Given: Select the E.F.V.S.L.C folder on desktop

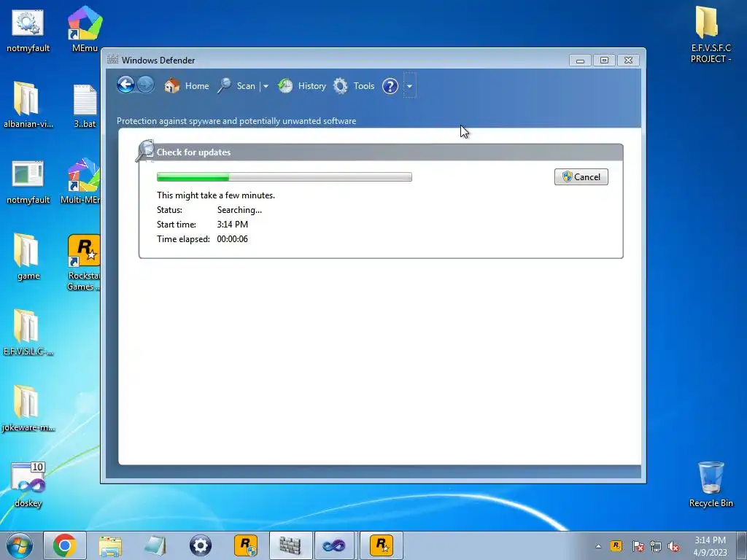Looking at the screenshot, I should click(x=28, y=332).
